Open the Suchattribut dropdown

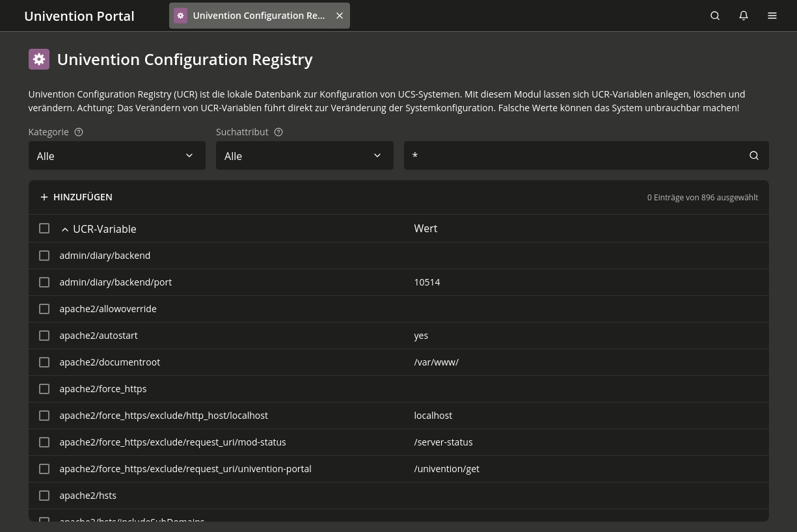(x=304, y=155)
